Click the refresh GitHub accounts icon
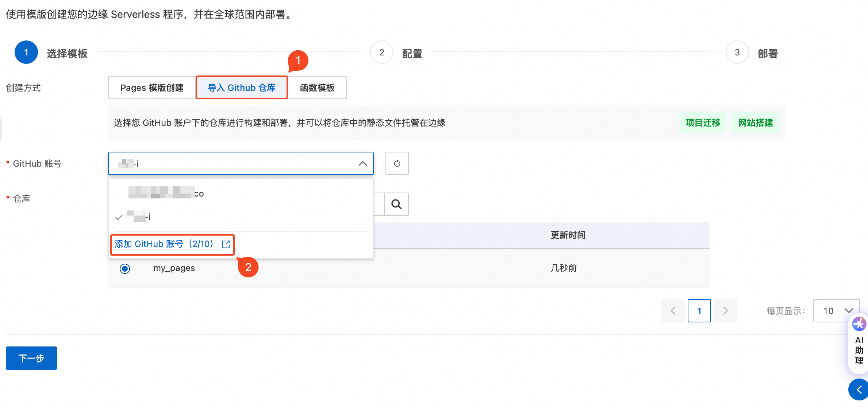 click(397, 163)
